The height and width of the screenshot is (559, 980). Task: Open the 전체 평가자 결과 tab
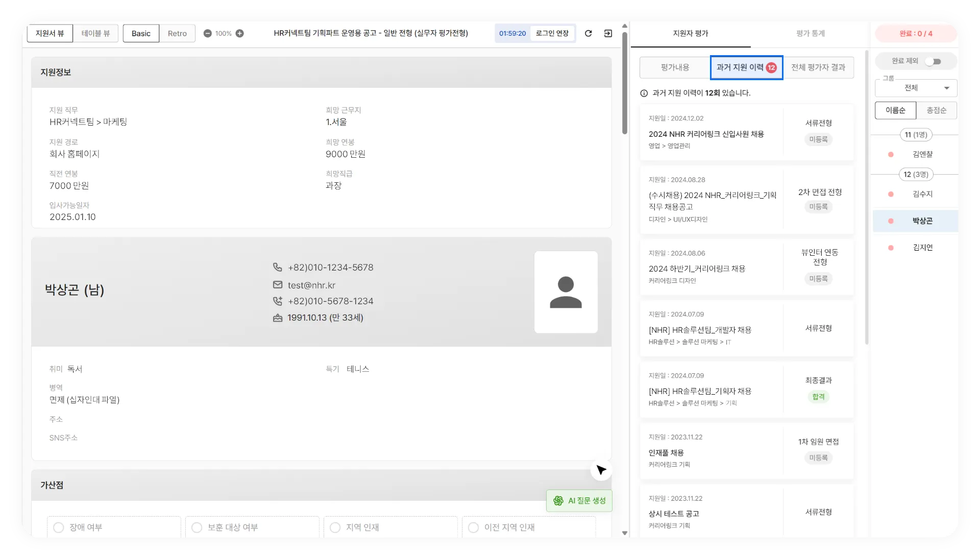pos(818,67)
